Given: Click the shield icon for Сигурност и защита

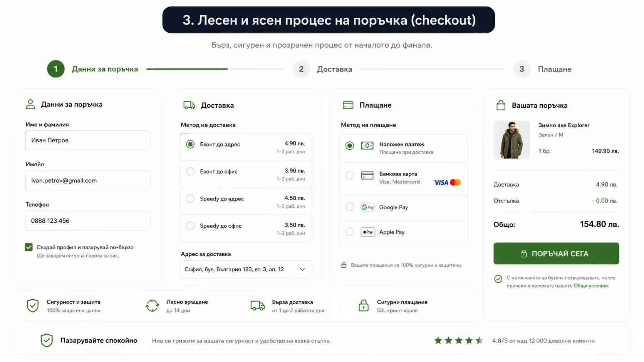Looking at the screenshot, I should (33, 305).
